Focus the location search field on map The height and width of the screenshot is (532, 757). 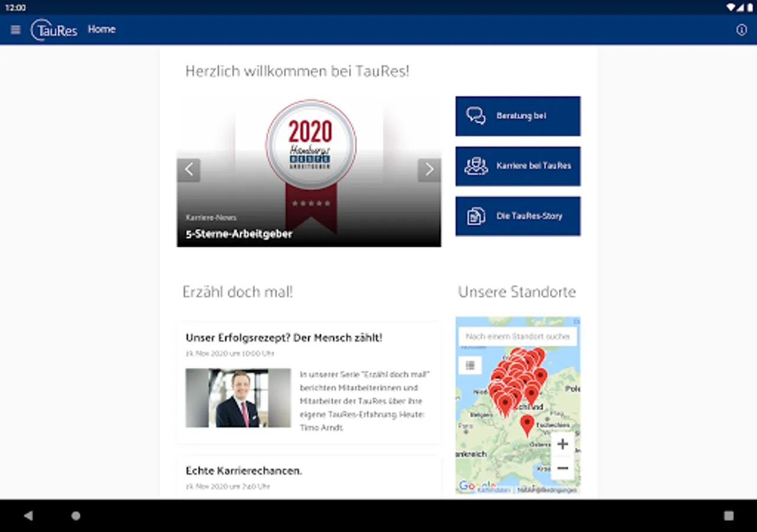518,336
